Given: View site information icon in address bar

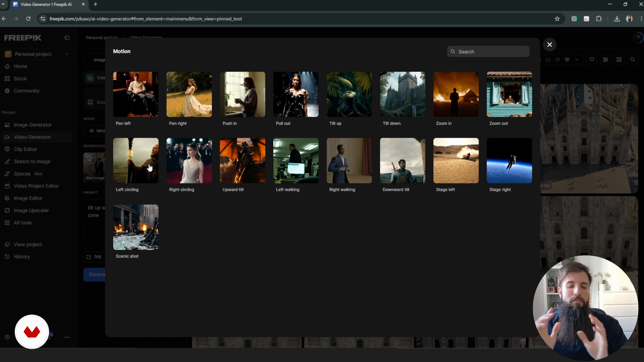Looking at the screenshot, I should click(x=43, y=19).
